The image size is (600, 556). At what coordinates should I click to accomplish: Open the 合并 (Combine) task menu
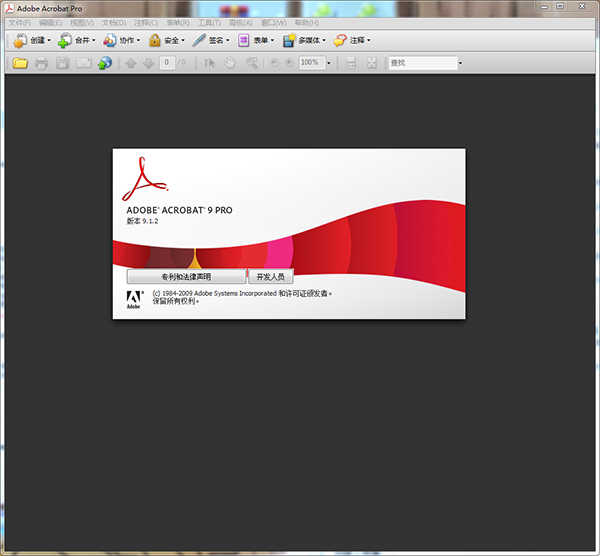[77, 40]
